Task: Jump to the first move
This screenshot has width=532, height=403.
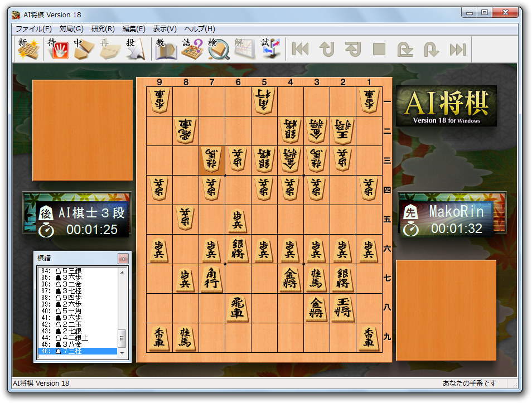Action: point(301,49)
